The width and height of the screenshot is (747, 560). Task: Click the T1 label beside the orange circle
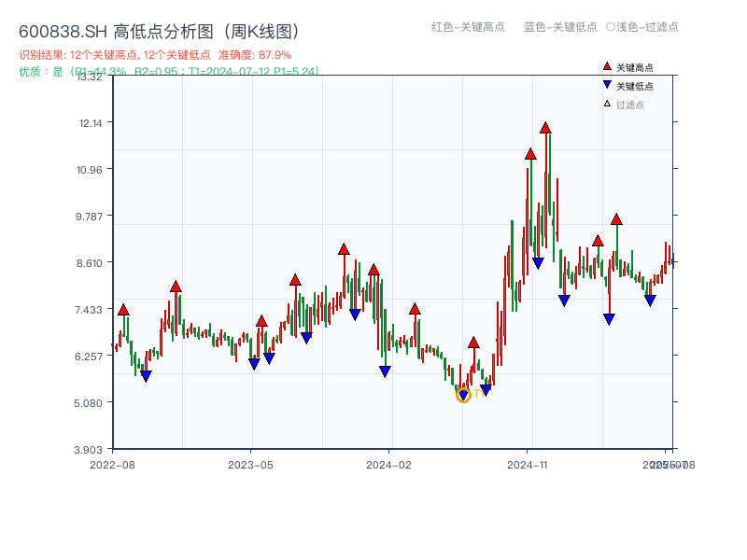[x=476, y=393]
